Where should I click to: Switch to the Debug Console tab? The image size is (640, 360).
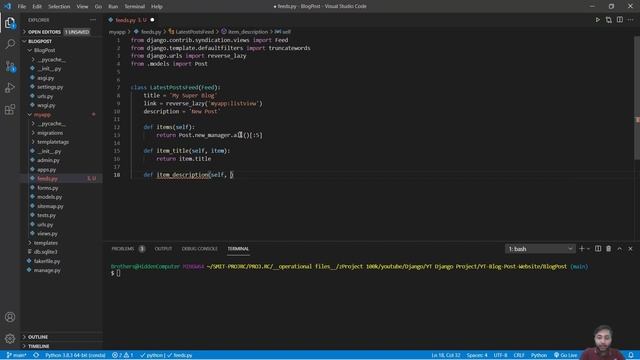coord(200,249)
